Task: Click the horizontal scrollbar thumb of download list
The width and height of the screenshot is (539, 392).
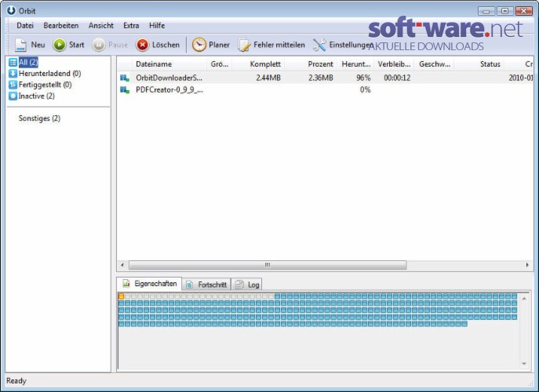Action: point(268,265)
